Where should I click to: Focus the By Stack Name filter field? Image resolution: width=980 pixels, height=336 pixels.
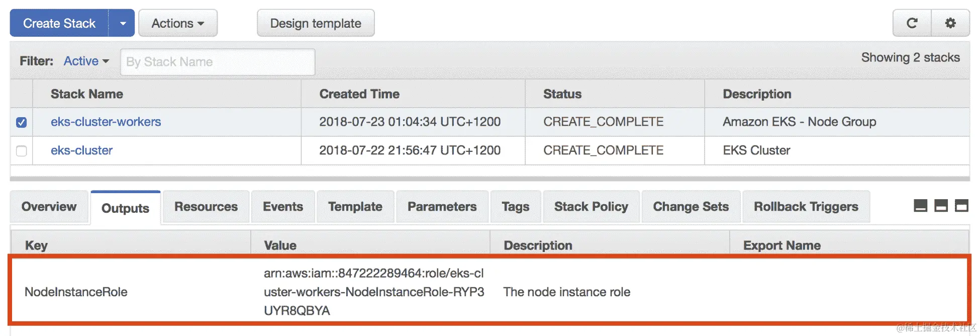(218, 62)
